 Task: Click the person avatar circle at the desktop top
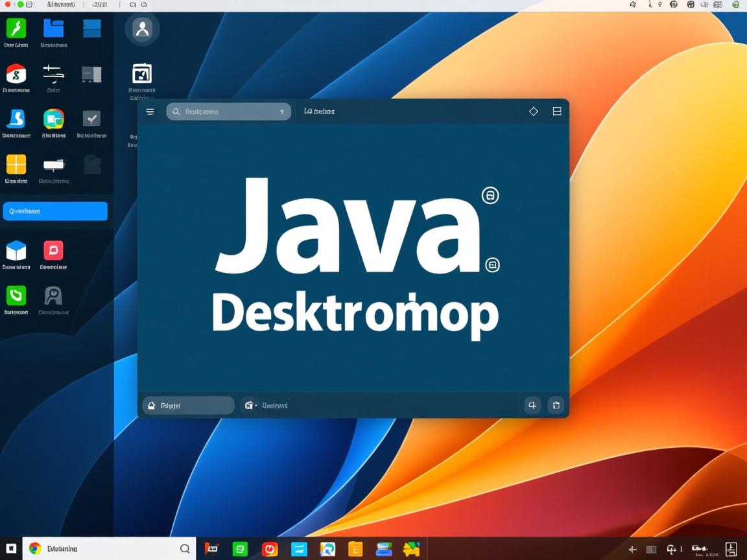pyautogui.click(x=142, y=29)
